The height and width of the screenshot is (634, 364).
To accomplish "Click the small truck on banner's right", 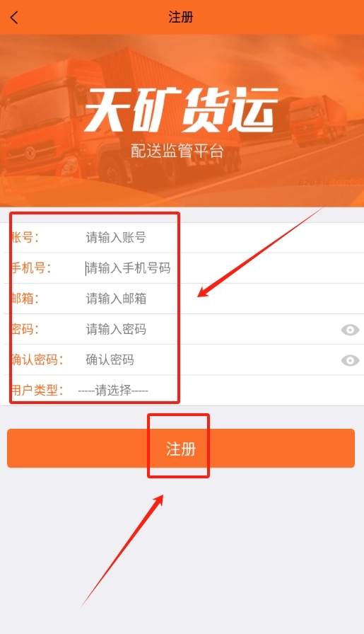I will click(x=319, y=120).
